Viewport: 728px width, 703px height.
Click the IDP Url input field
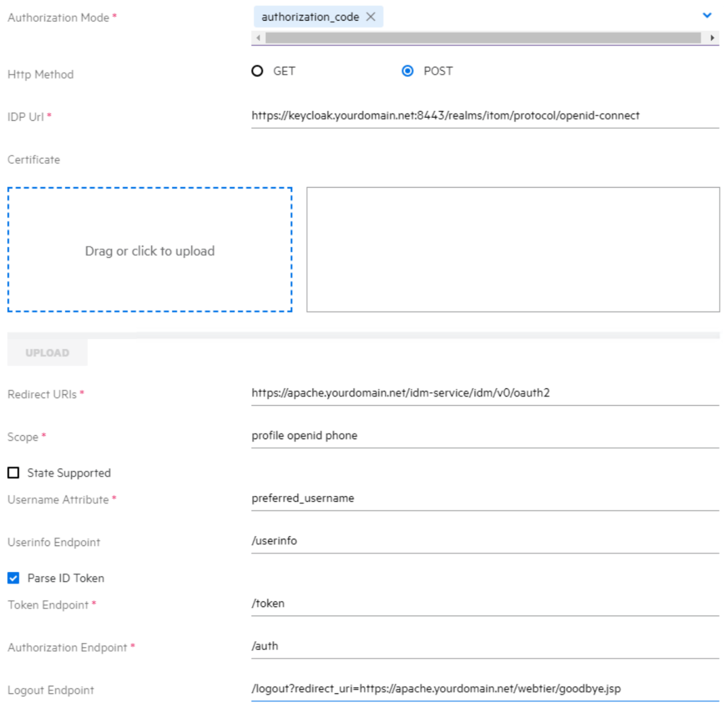click(x=426, y=115)
